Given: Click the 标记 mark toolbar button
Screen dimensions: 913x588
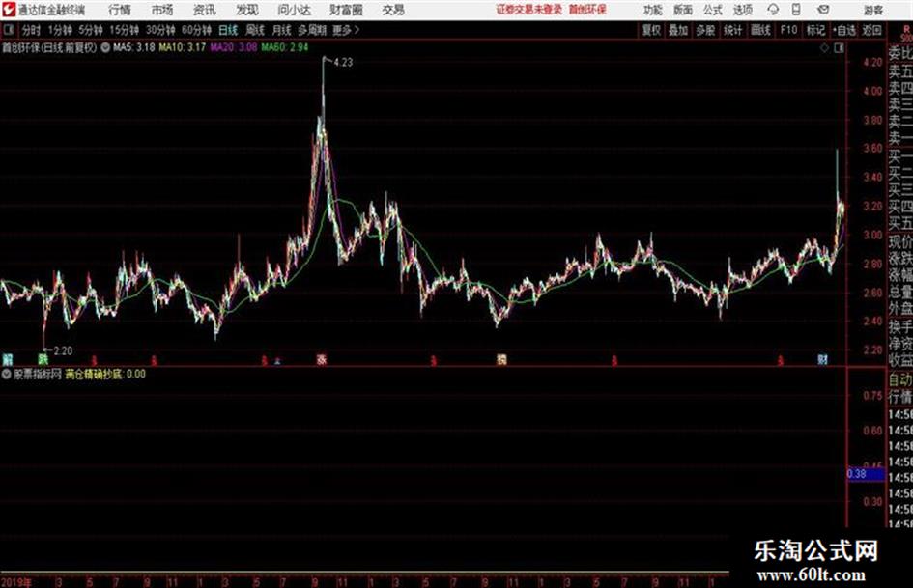Looking at the screenshot, I should (x=815, y=30).
